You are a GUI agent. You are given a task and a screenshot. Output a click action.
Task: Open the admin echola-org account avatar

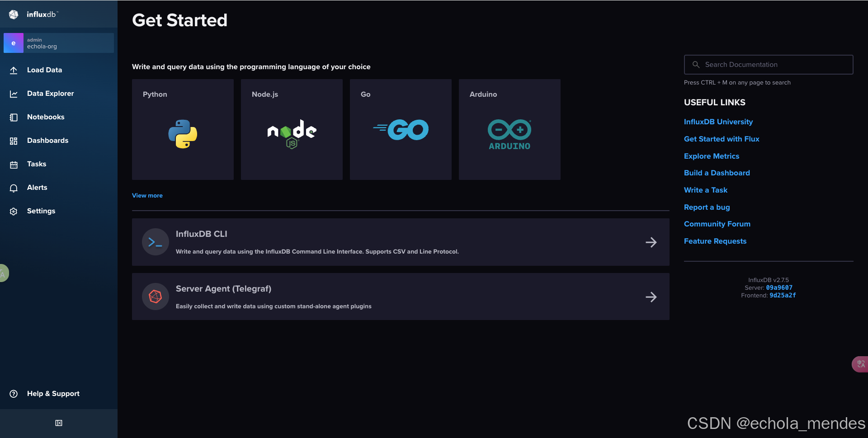coord(14,43)
